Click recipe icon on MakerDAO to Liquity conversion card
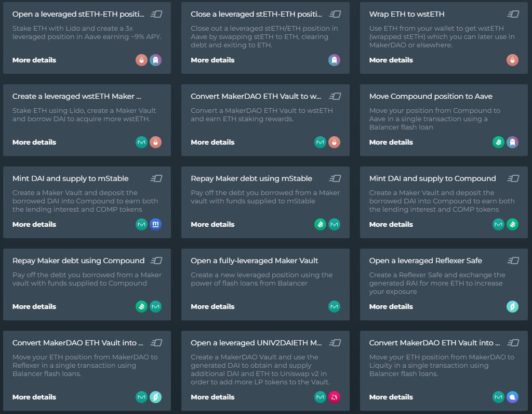Screen dimensions: 532x414 (513, 343)
